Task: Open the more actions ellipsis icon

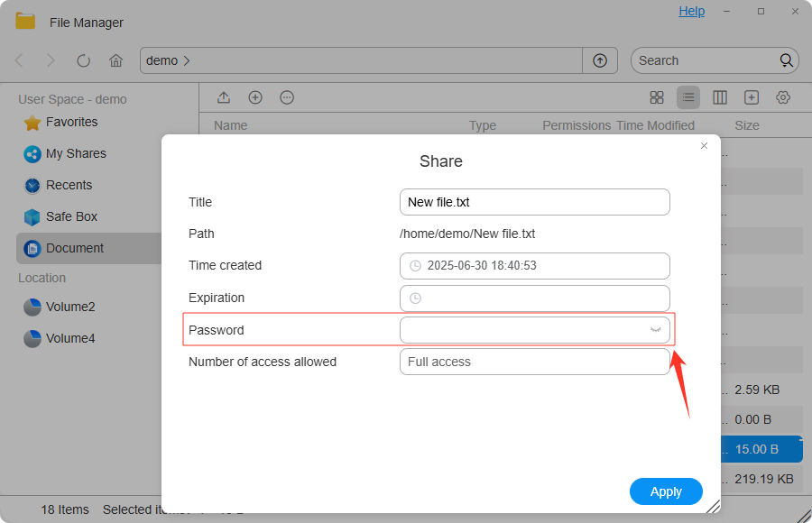Action: point(287,97)
